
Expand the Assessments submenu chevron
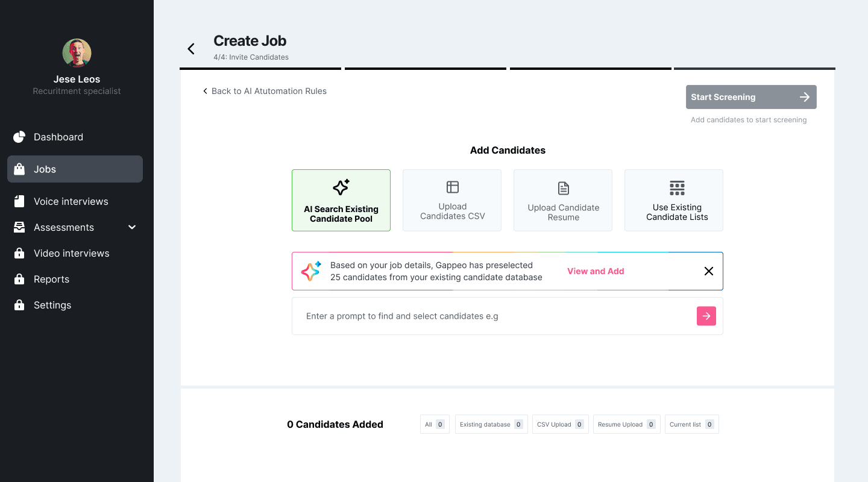point(132,227)
